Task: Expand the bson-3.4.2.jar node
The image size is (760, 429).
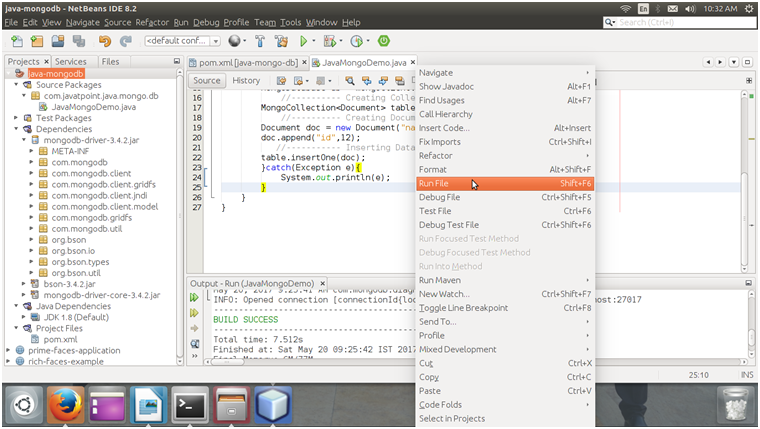Action: 24,284
